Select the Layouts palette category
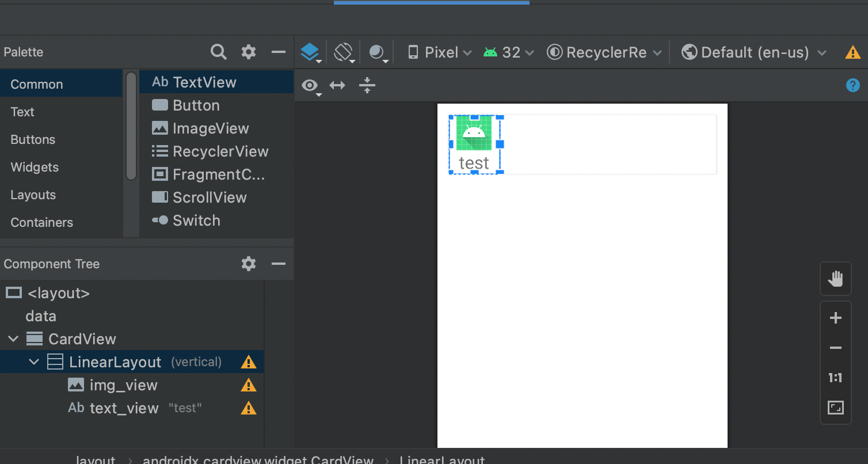Screen dimensions: 868x464 click(33, 195)
